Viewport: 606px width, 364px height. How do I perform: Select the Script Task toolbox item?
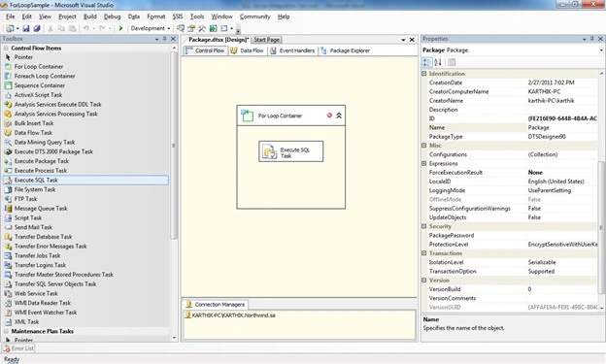(28, 218)
